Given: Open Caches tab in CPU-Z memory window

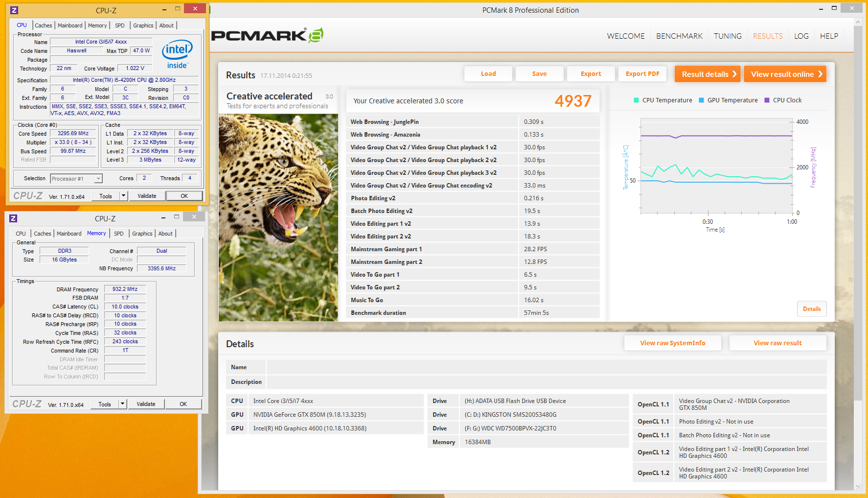Looking at the screenshot, I should click(x=43, y=234).
